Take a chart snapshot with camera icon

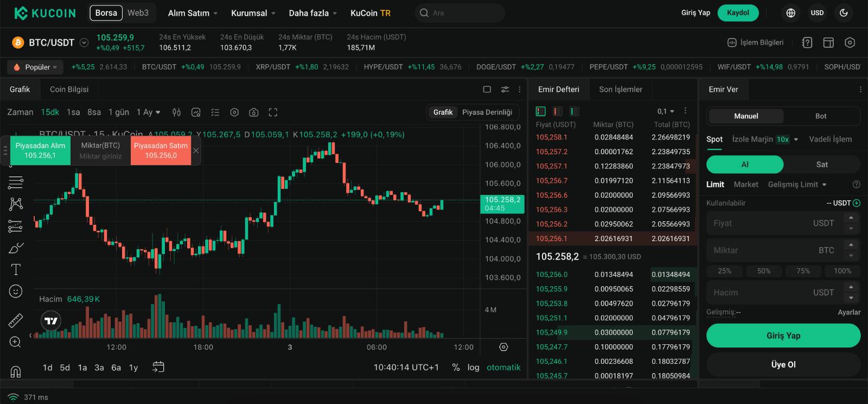[x=253, y=112]
